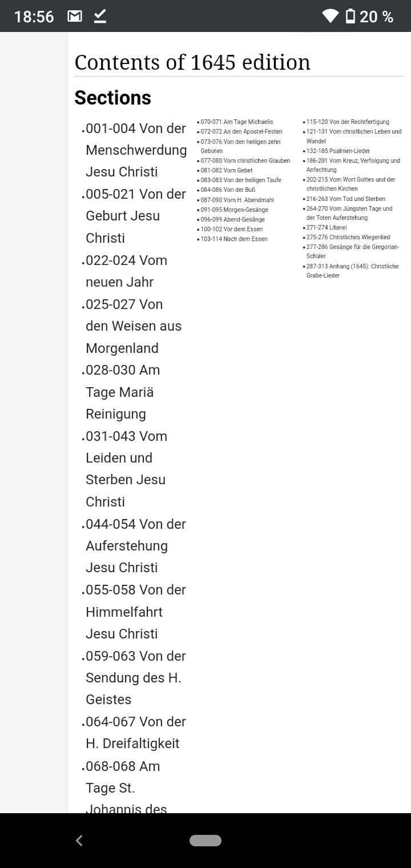Tap the Gmail notification icon in status bar
The image size is (411, 868).
coord(75,17)
